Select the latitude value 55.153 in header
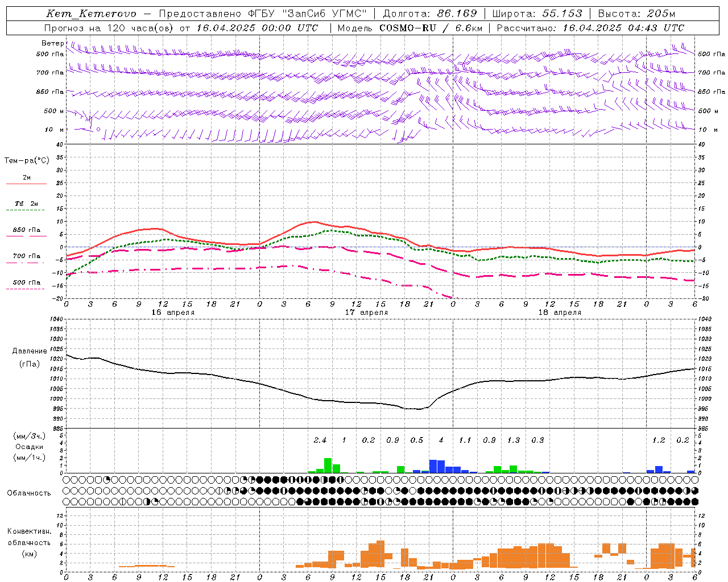This screenshot has width=728, height=582. pyautogui.click(x=562, y=14)
